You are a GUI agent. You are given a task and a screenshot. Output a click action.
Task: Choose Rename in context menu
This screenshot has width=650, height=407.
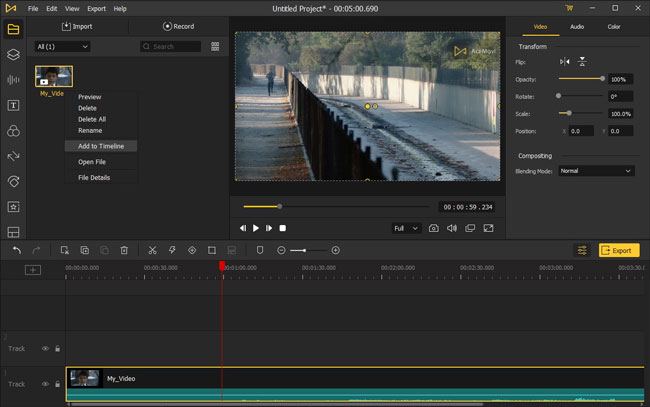click(90, 131)
